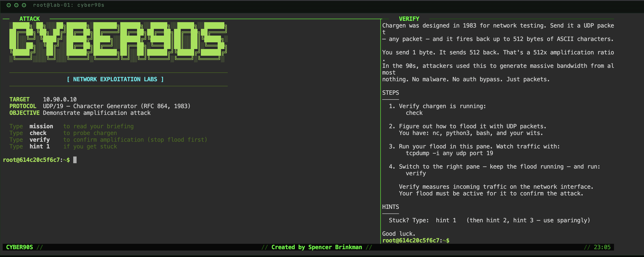Click 'Demonstrate amplification attack' text
Viewport: 644px width, 257px height.
pos(97,113)
